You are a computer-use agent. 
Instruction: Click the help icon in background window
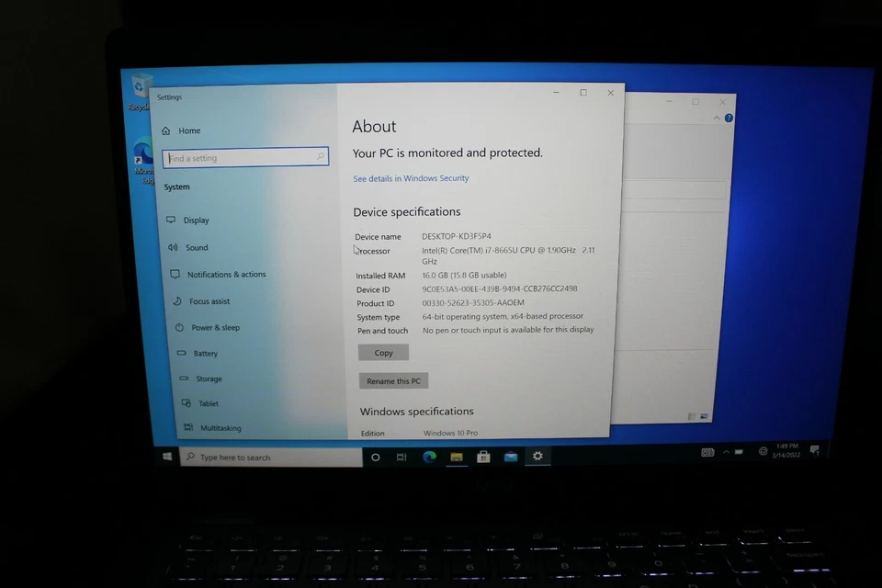point(729,119)
